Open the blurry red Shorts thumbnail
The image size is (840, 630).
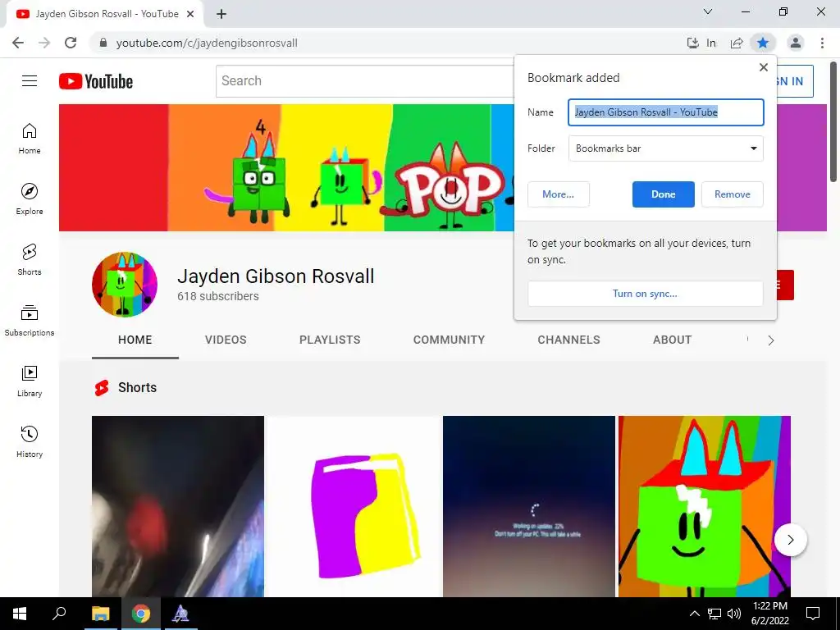178,506
